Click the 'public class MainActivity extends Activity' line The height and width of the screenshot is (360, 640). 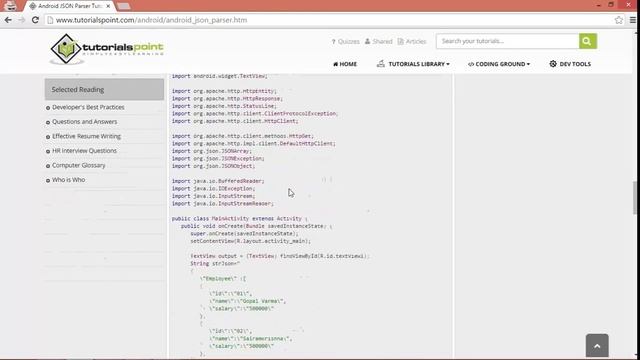coord(239,219)
